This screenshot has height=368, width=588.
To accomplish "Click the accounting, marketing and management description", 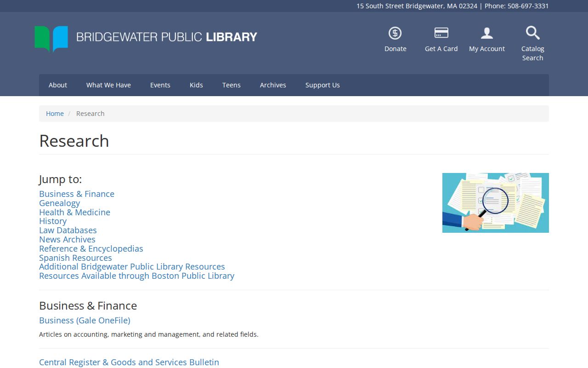I will 149,334.
